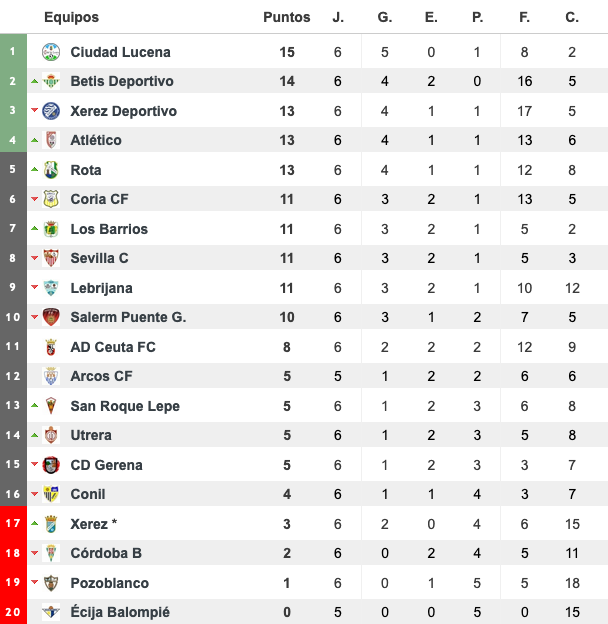
Task: Click the position 17 red badge
Action: click(13, 523)
